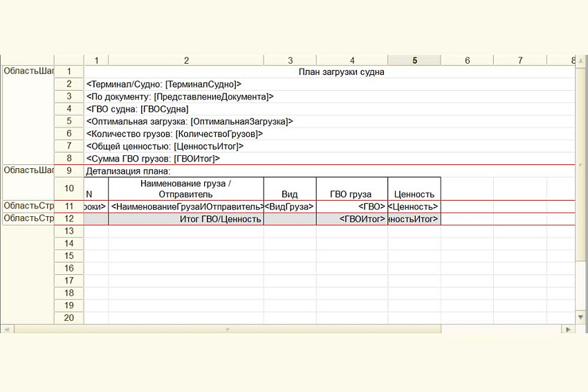
Task: Select the 'Итог ГВО/Ценность' cell
Action: [x=185, y=219]
